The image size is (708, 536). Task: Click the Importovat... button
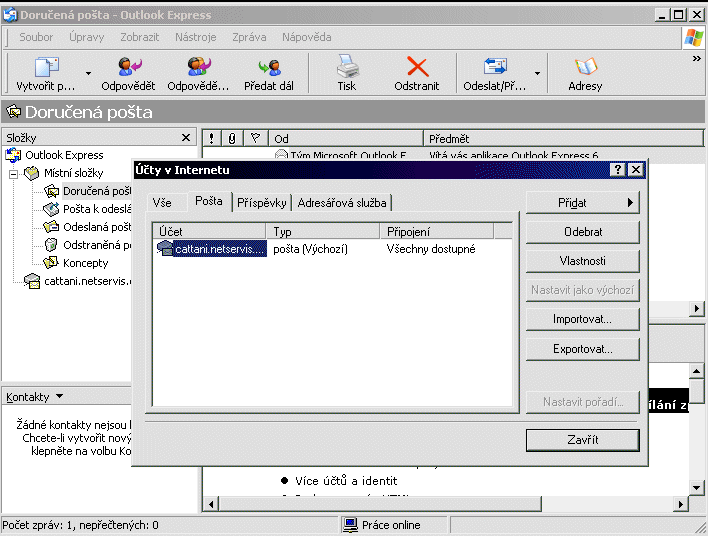pyautogui.click(x=582, y=319)
